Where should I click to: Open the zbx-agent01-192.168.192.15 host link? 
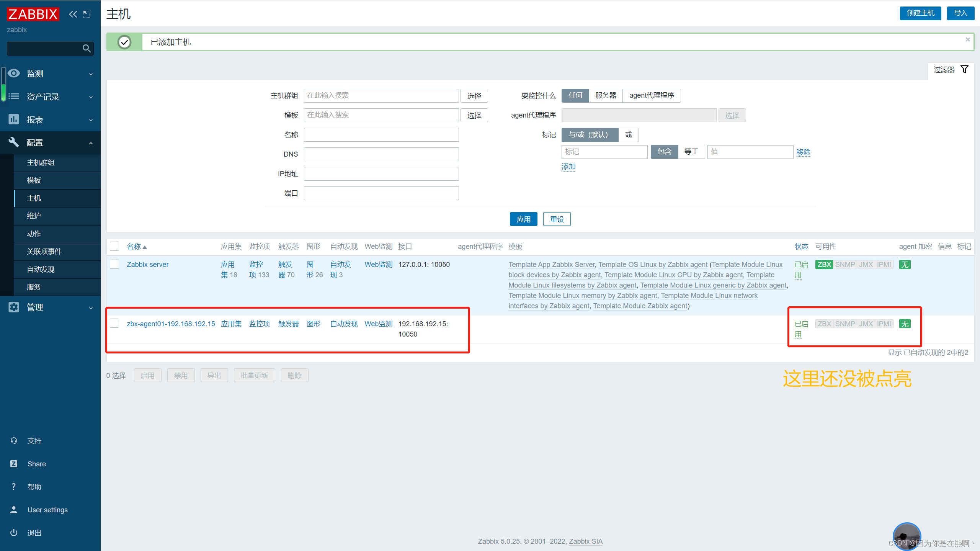171,324
